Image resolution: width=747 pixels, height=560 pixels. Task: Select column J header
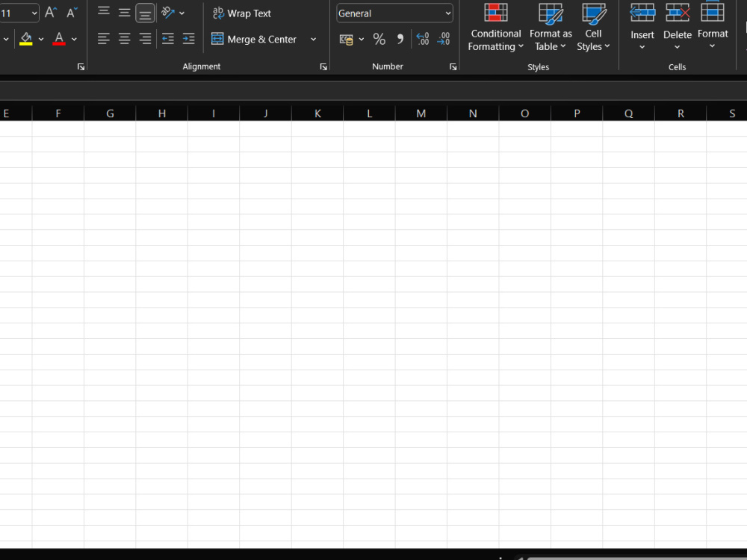265,113
